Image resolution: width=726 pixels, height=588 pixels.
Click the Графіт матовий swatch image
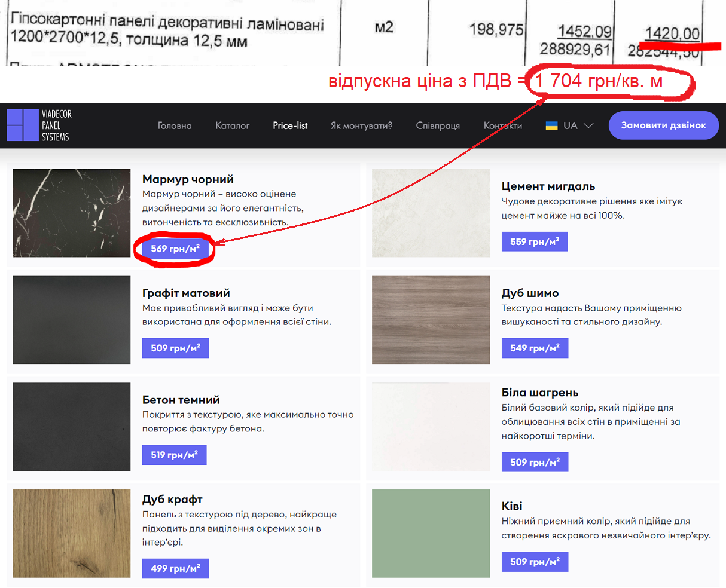coord(71,320)
